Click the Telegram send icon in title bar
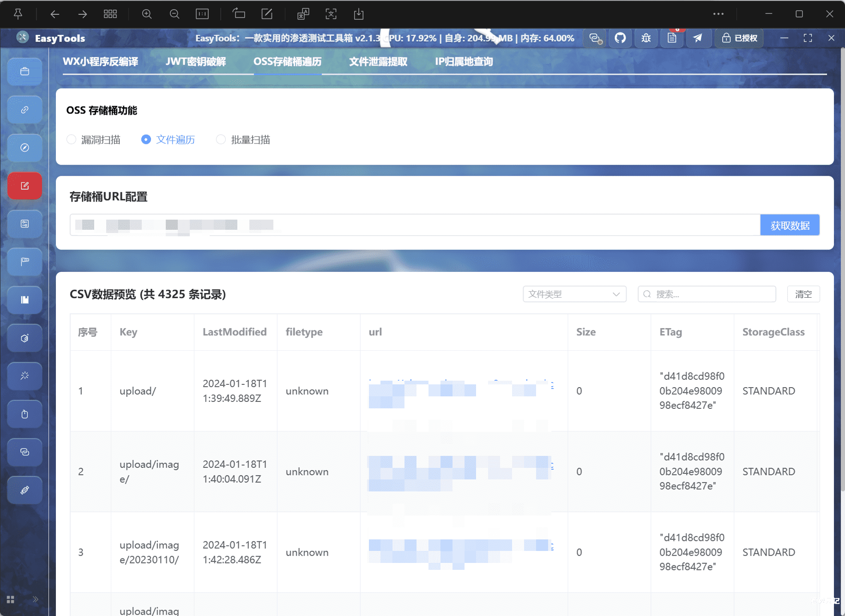The height and width of the screenshot is (616, 845). coord(699,38)
